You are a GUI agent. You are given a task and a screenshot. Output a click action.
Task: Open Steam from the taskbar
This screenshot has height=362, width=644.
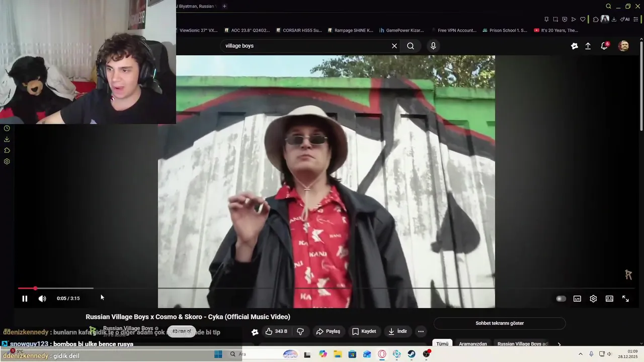(x=412, y=354)
